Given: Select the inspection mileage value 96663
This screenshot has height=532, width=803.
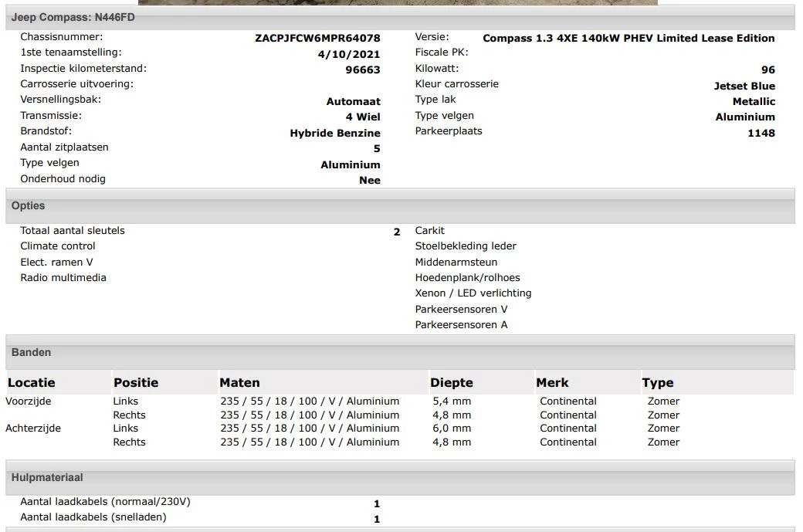Looking at the screenshot, I should pyautogui.click(x=362, y=69).
